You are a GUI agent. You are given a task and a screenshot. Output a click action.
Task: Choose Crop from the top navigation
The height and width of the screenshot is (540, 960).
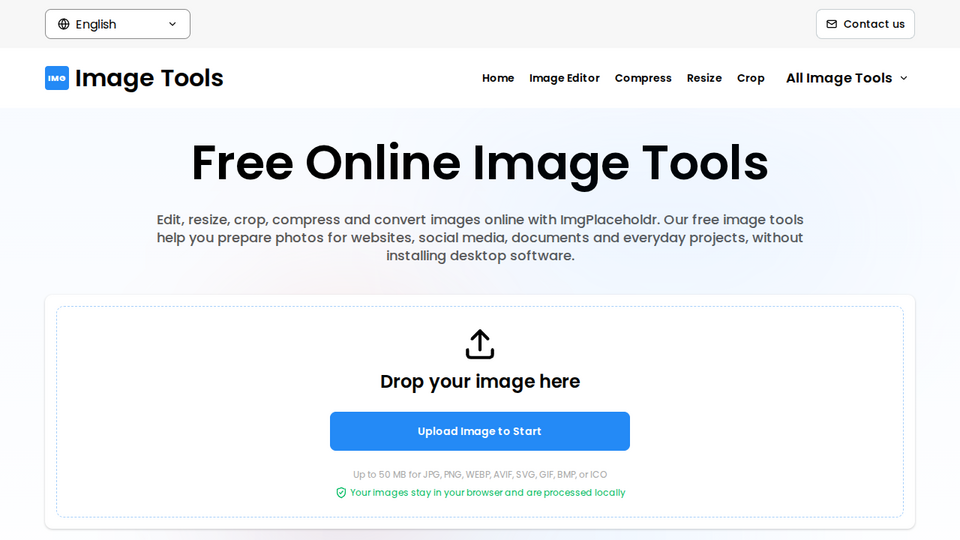(751, 78)
